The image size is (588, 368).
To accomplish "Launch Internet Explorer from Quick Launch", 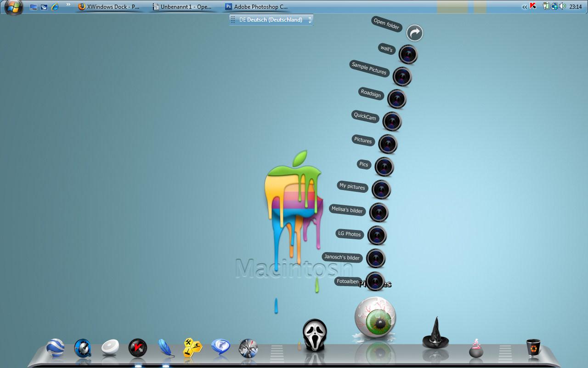I will pyautogui.click(x=55, y=7).
